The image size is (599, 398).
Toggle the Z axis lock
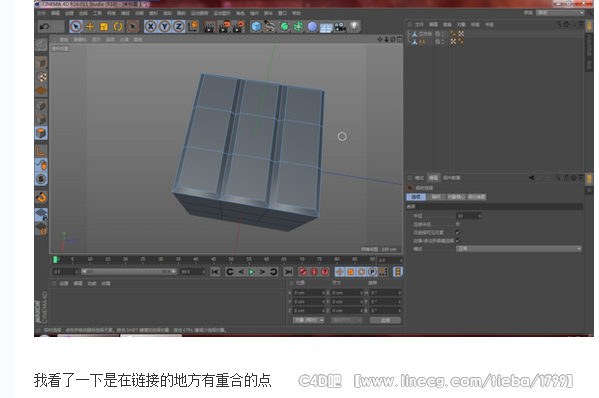178,26
